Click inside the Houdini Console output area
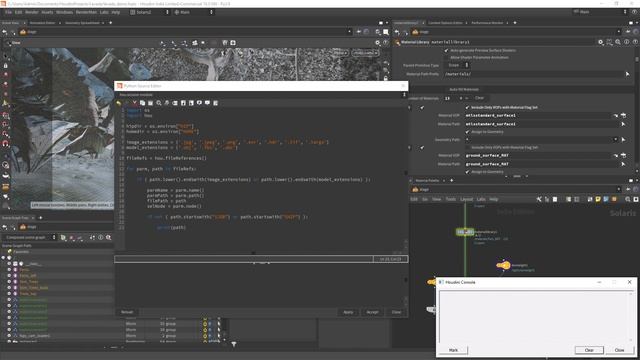Viewport: 640px width, 360px height. tap(534, 317)
